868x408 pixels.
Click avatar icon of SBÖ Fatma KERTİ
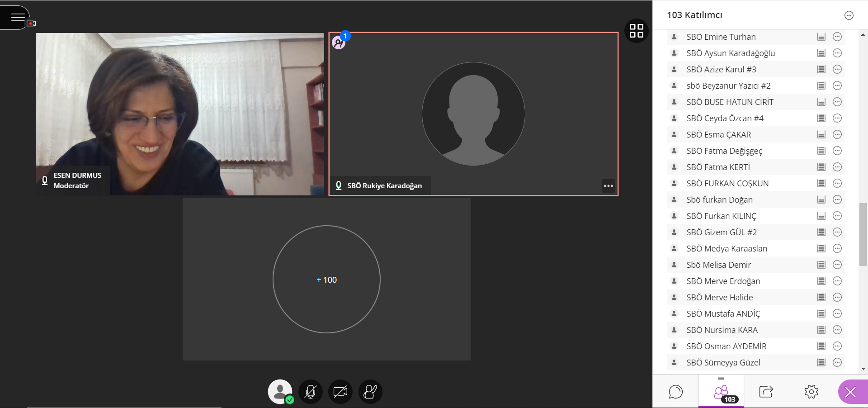point(674,167)
